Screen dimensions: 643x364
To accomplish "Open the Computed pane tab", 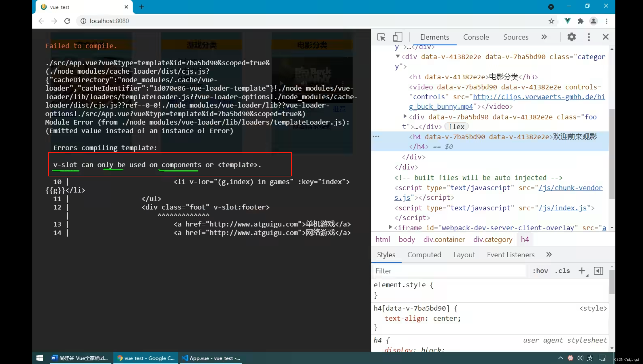I will click(424, 255).
